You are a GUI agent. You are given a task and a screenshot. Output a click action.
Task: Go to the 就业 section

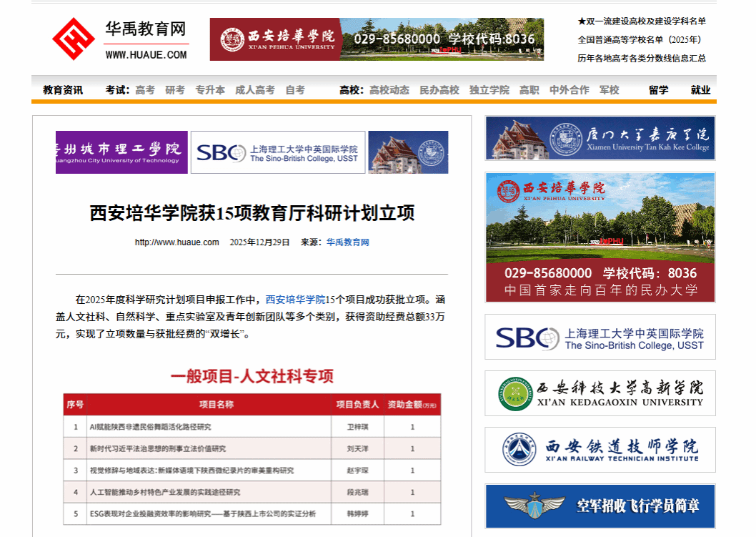[x=700, y=90]
